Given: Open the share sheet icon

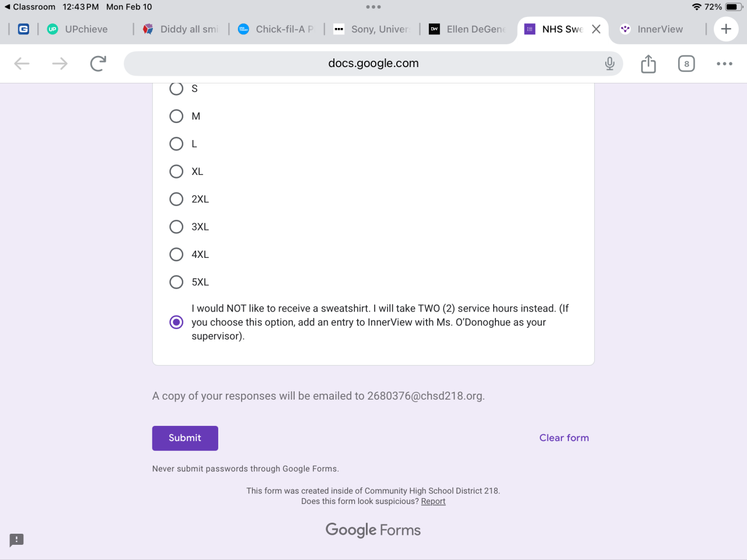Looking at the screenshot, I should click(x=648, y=64).
